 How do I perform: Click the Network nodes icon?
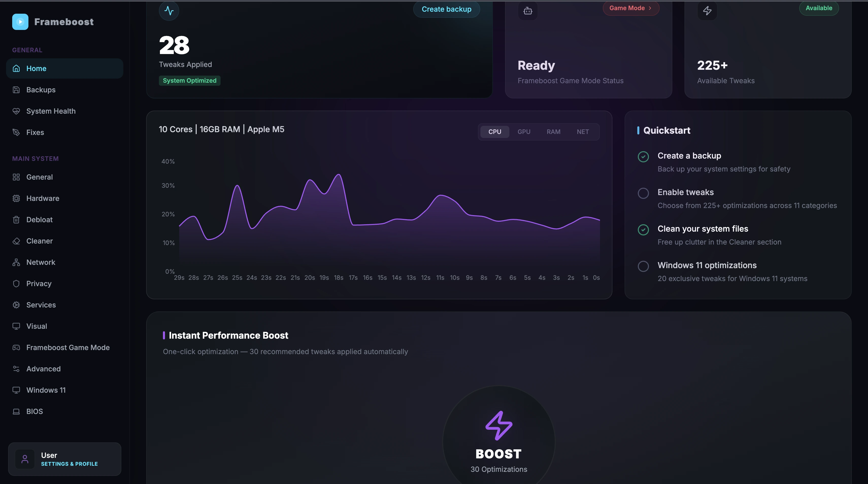[x=16, y=262]
